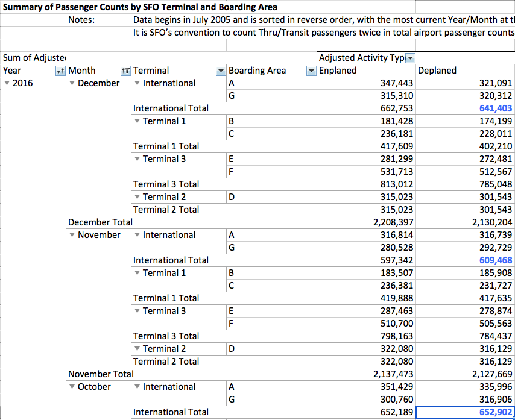Open the Boarding Area filter dropdown
Image resolution: width=515 pixels, height=420 pixels.
[311, 71]
